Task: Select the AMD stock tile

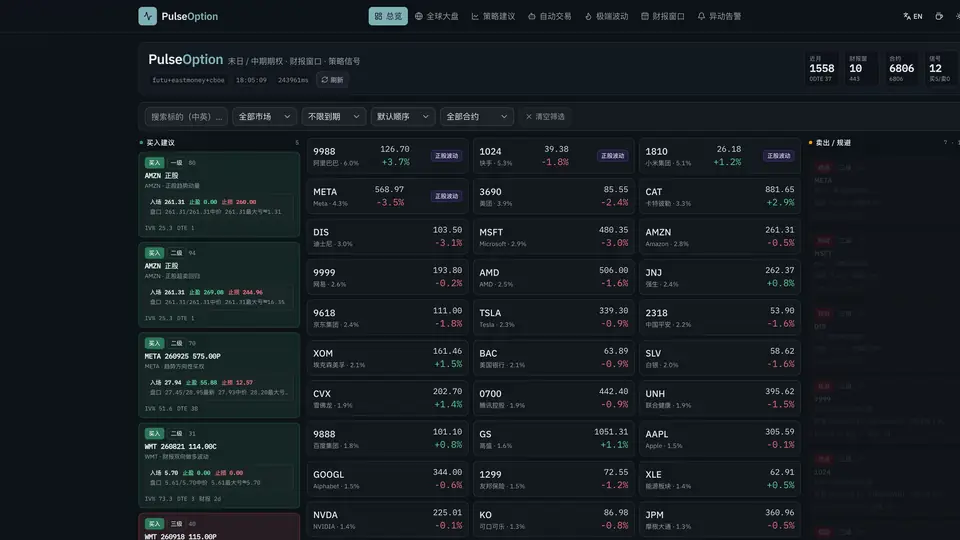Action: [553, 277]
